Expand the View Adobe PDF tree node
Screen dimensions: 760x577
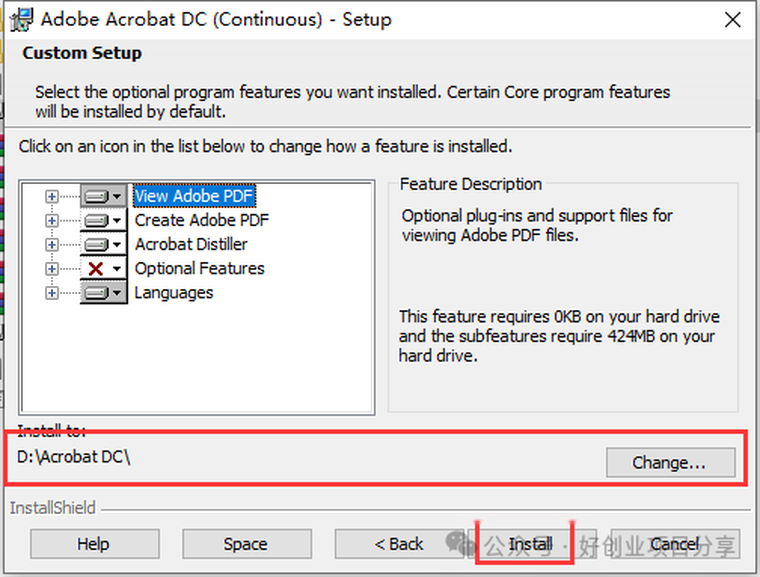(52, 196)
